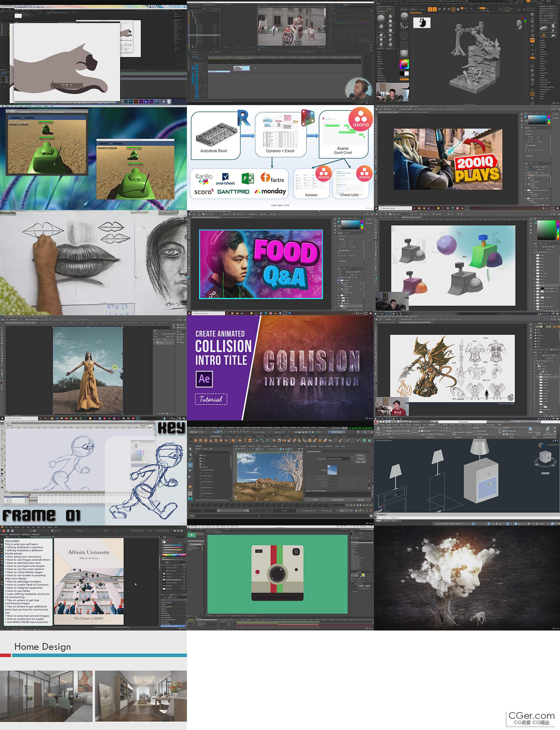
Task: Open the Shading menu in Maya viewport panel
Action: [243, 446]
